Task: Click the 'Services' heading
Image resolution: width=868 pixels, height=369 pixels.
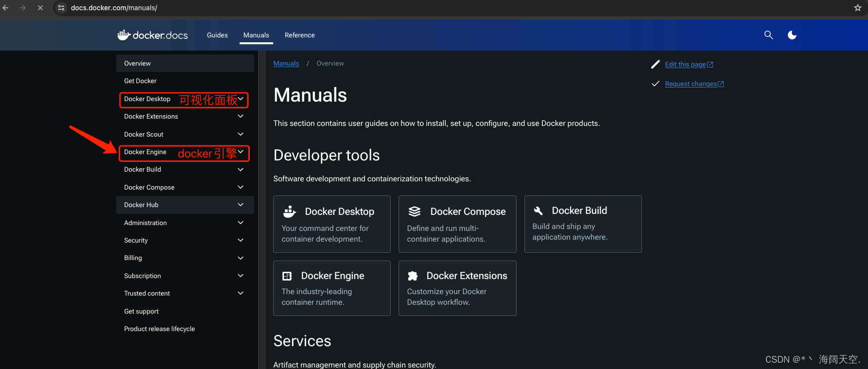Action: click(x=302, y=341)
